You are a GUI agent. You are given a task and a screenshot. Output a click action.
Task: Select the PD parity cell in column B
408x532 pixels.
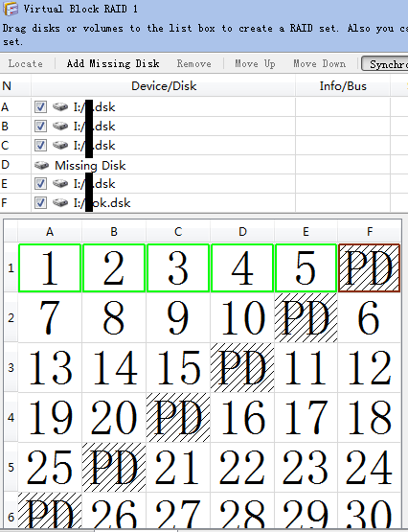coord(114,467)
